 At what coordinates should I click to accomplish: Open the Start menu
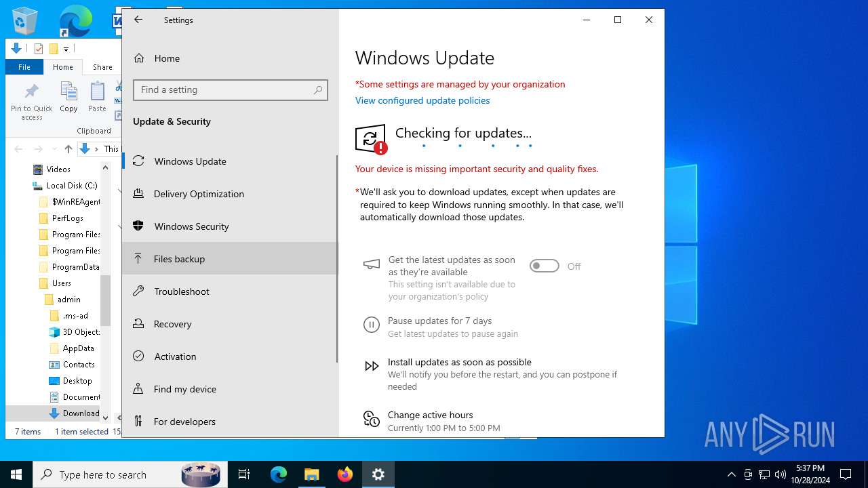(16, 474)
